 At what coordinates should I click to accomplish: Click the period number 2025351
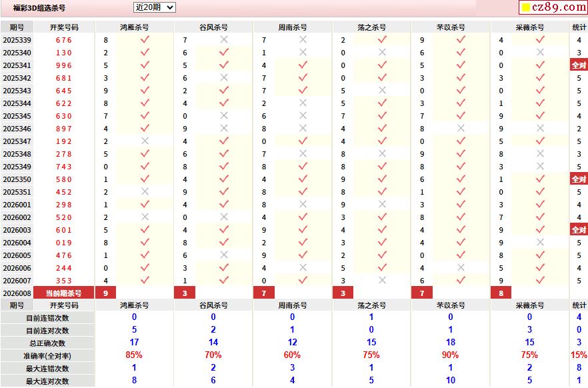point(17,192)
